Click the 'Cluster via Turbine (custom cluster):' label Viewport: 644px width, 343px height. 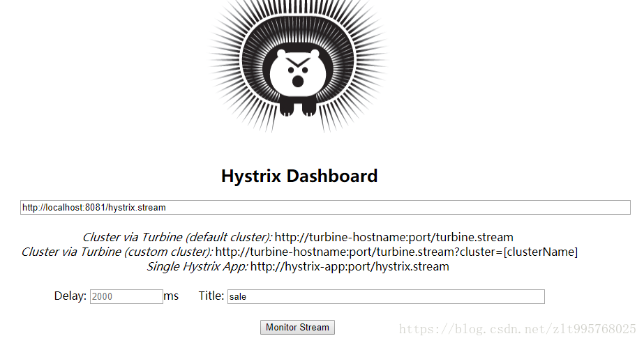117,252
